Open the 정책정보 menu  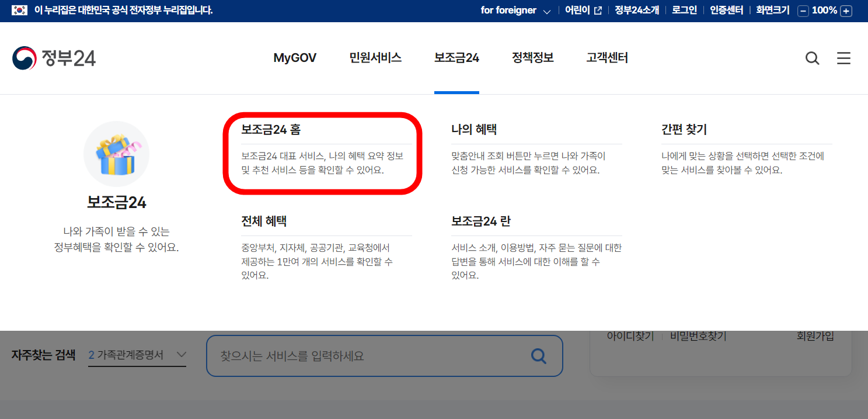click(x=532, y=58)
